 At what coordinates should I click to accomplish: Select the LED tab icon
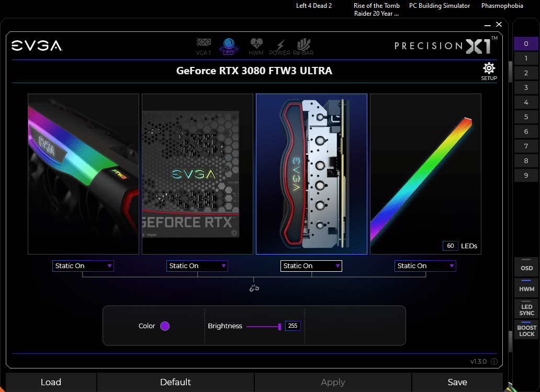pyautogui.click(x=228, y=47)
